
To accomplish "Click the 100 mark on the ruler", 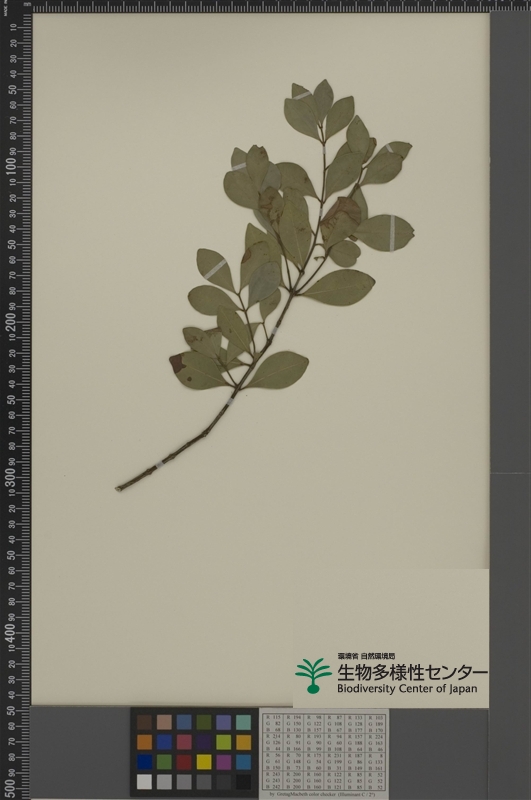I will [x=10, y=167].
